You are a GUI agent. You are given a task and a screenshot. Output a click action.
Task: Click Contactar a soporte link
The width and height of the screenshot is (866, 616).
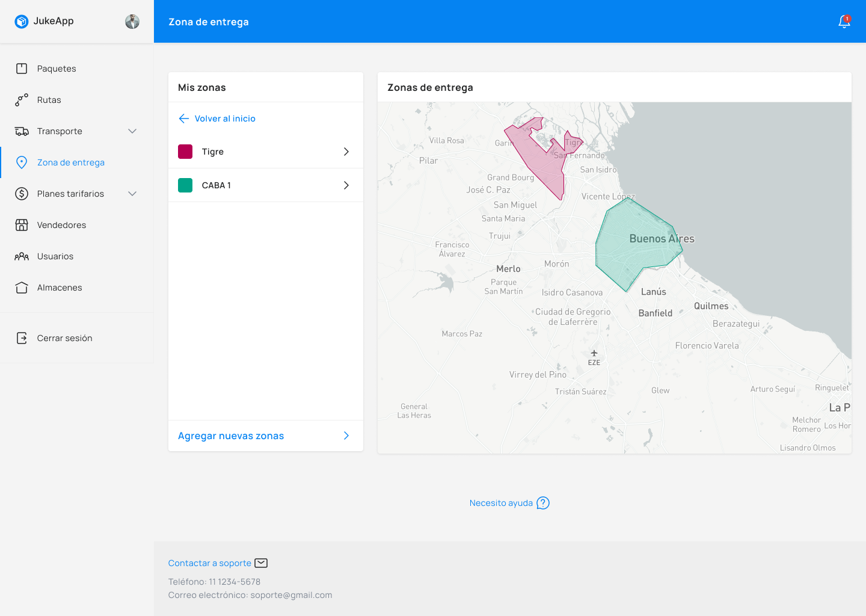coord(209,563)
